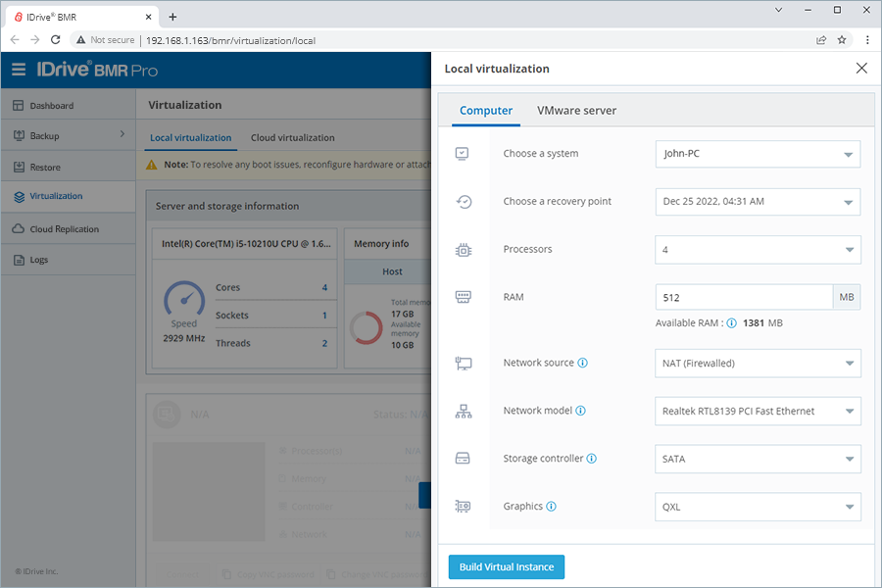This screenshot has height=588, width=882.
Task: Open the Graphics QXL dropdown
Action: coord(758,507)
